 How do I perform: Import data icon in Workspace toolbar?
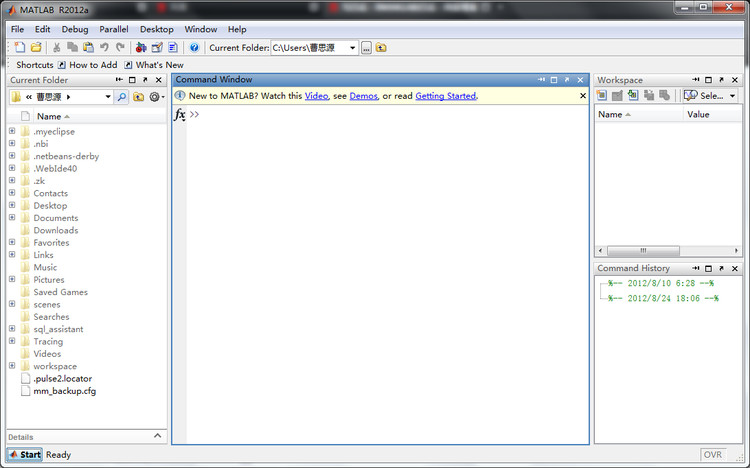(x=633, y=96)
